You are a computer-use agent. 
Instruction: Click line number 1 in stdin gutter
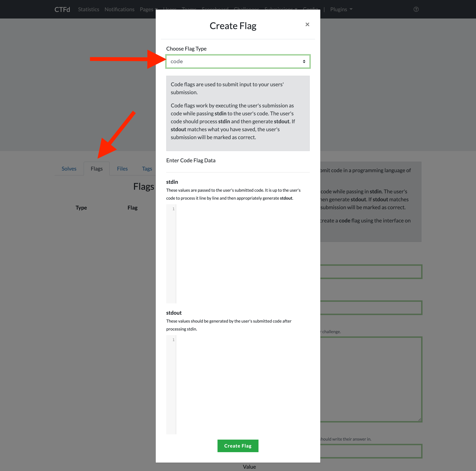tap(173, 209)
